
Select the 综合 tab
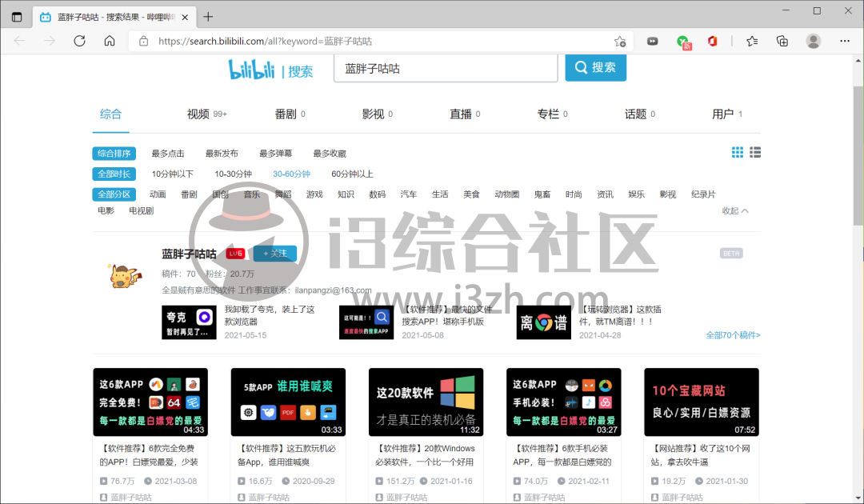click(110, 114)
